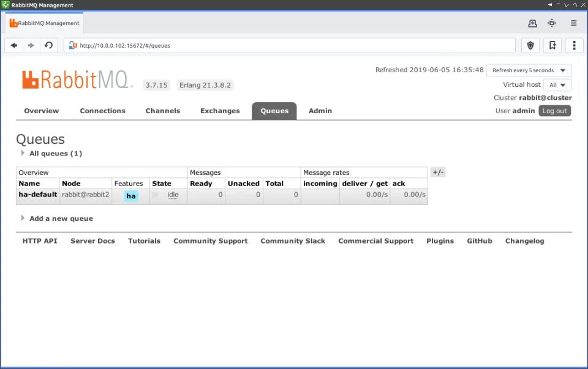Click the Erlang 21.3.8.2 version badge
Viewport: 588px width, 369px height.
tap(205, 85)
